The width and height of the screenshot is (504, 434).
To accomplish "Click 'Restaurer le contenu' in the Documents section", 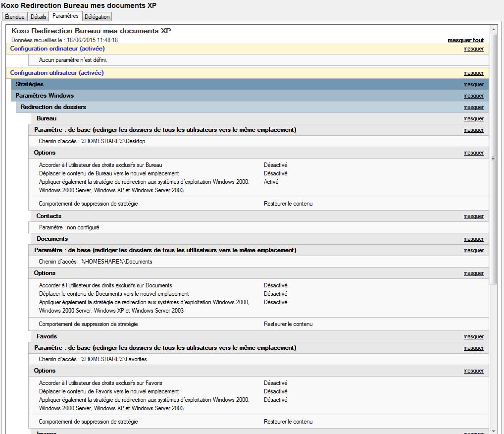I will [288, 324].
